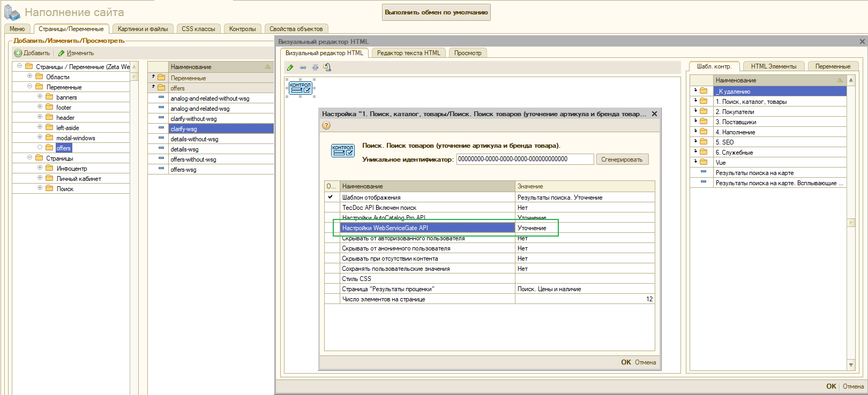The height and width of the screenshot is (395, 868).
Task: Click the folder icon beside Личный кабинет
Action: coord(49,178)
